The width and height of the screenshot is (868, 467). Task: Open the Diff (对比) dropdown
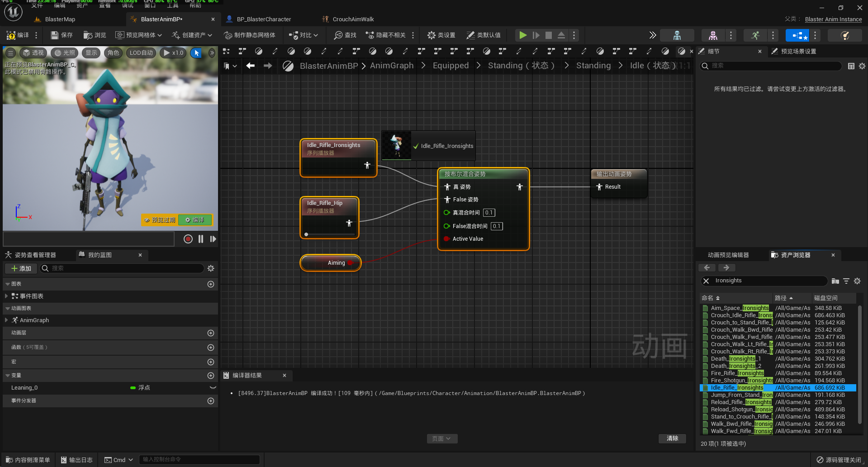[x=304, y=35]
